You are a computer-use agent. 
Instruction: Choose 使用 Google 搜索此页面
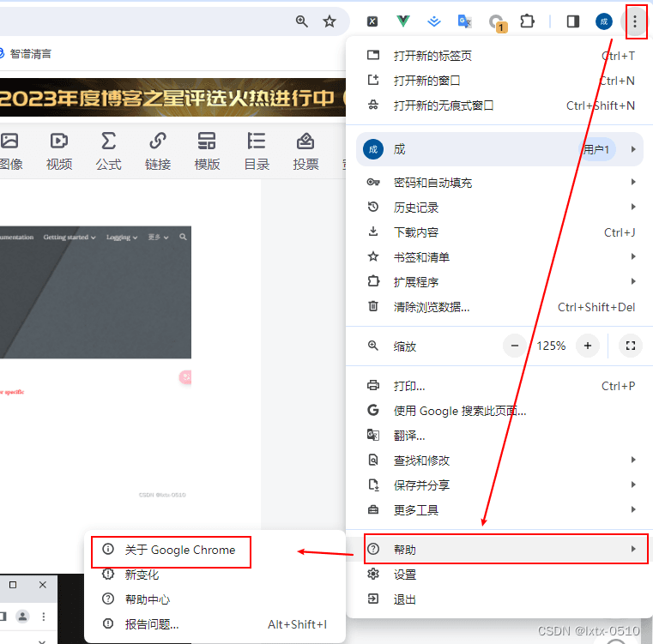coord(499,411)
